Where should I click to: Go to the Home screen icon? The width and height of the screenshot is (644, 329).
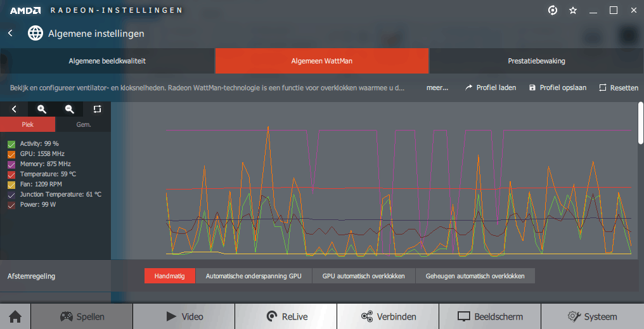pyautogui.click(x=15, y=317)
